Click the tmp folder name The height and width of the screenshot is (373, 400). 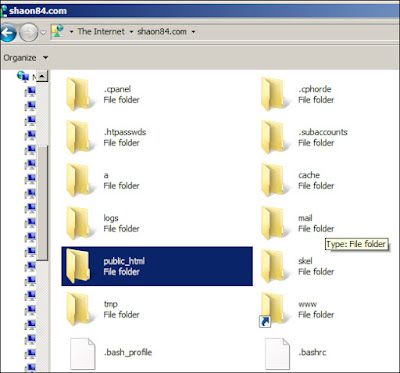[x=110, y=304]
